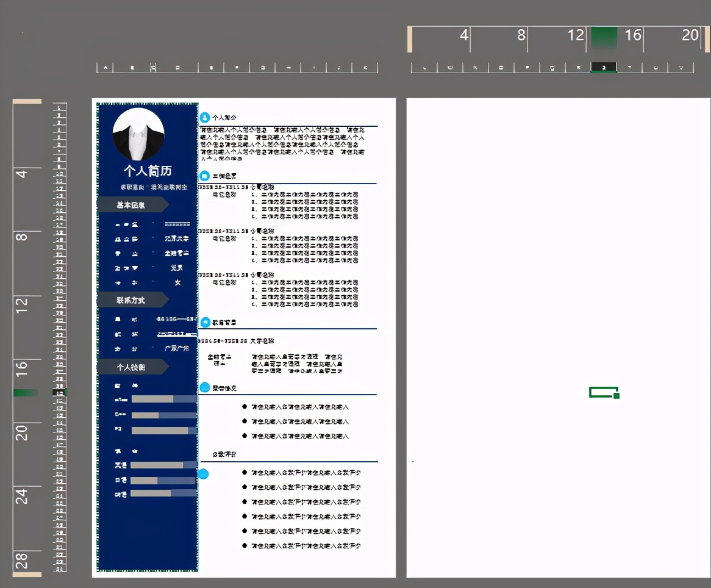Viewport: 711px width, 588px height.
Task: Select the circular icon beside 工作经历
Action: pyautogui.click(x=204, y=175)
